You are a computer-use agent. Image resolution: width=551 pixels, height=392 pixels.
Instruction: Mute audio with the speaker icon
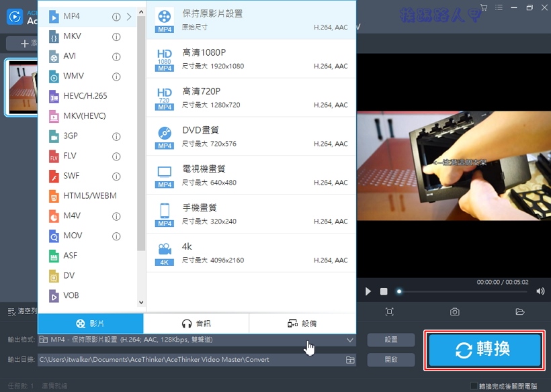[x=540, y=291]
